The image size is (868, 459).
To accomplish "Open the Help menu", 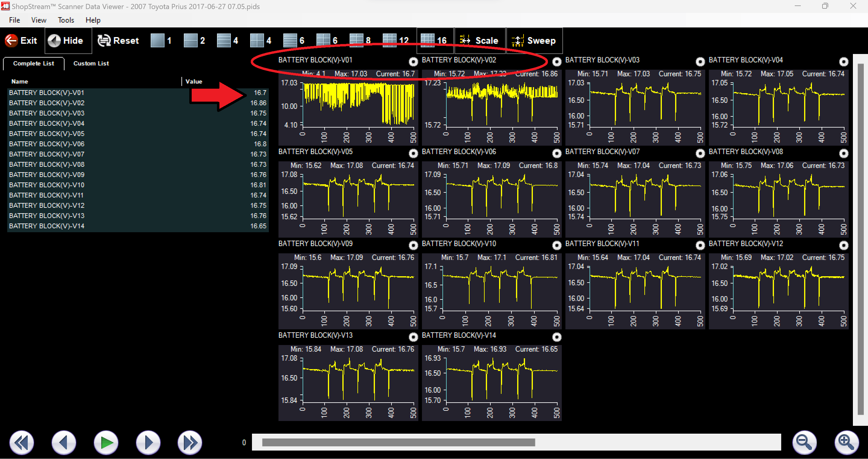I will click(93, 20).
